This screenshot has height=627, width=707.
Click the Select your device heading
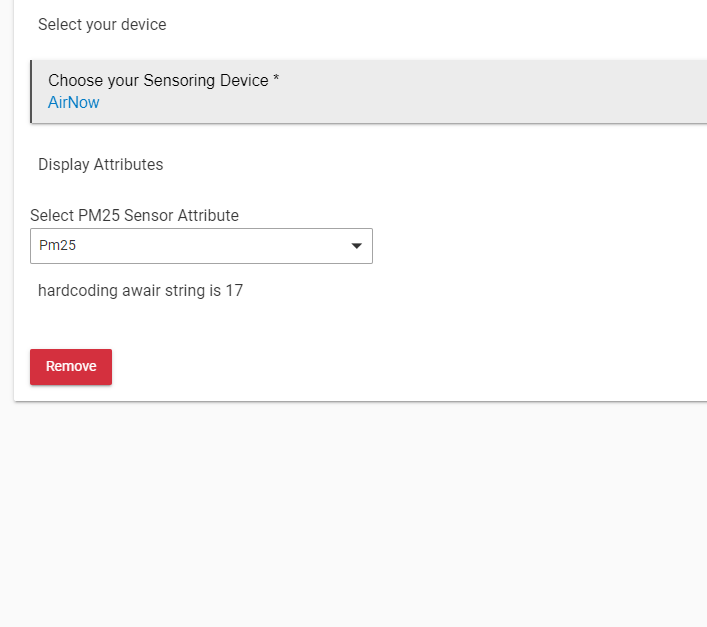click(102, 24)
